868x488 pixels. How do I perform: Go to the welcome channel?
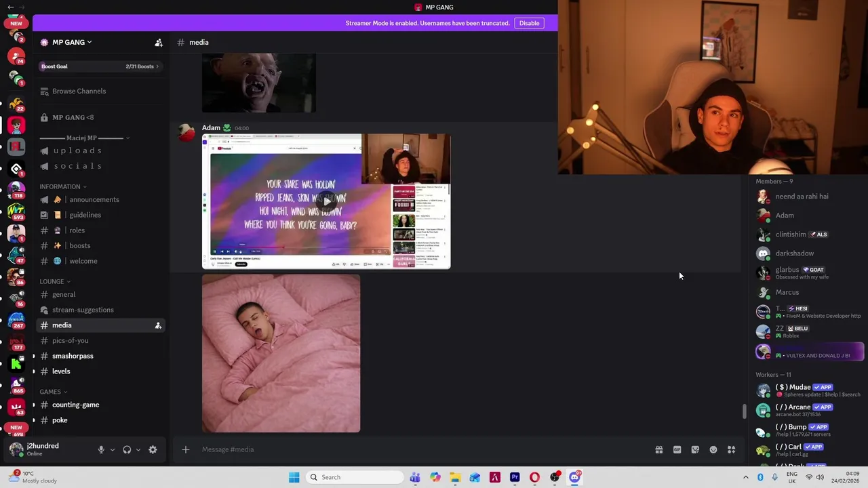coord(100,261)
